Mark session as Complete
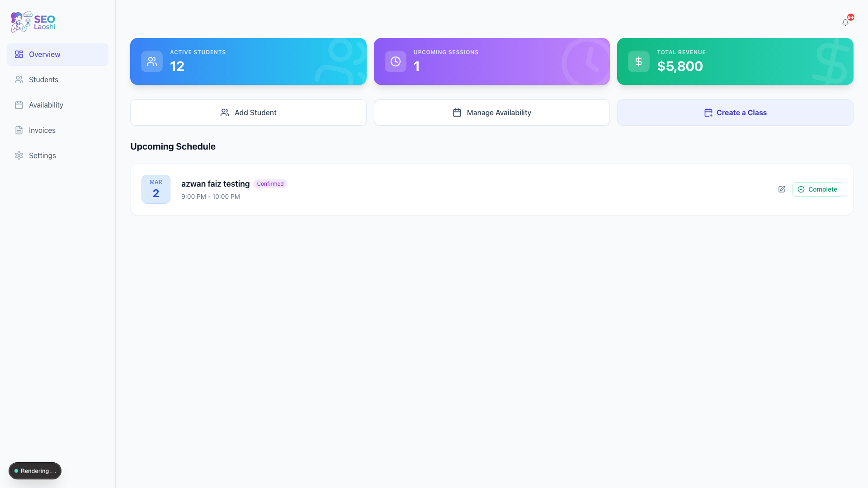The height and width of the screenshot is (488, 868). point(817,189)
